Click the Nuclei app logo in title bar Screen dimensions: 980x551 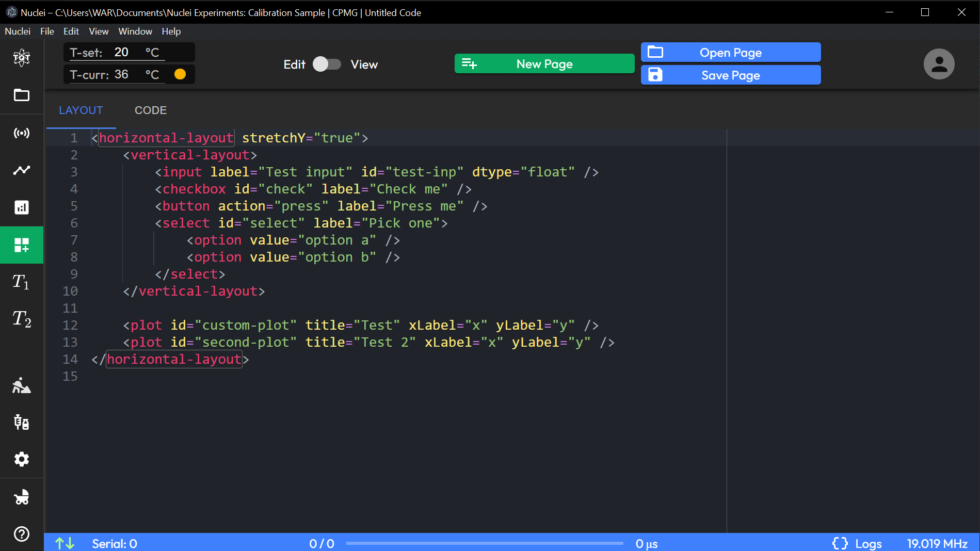[12, 12]
